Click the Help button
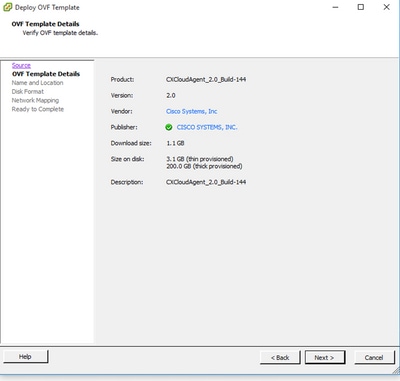This screenshot has width=400, height=381. (26, 357)
